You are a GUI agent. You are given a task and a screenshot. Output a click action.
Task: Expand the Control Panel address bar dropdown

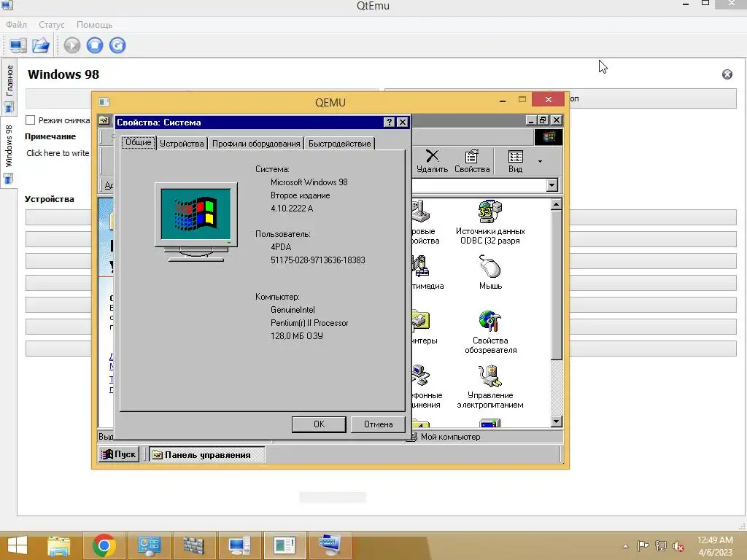pyautogui.click(x=551, y=184)
